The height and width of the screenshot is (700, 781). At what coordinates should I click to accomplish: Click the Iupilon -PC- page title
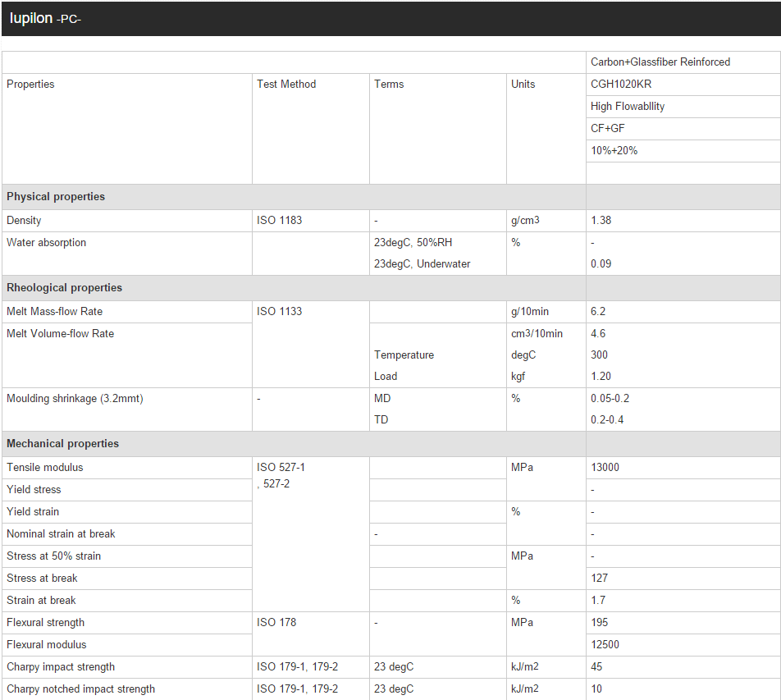pyautogui.click(x=45, y=18)
